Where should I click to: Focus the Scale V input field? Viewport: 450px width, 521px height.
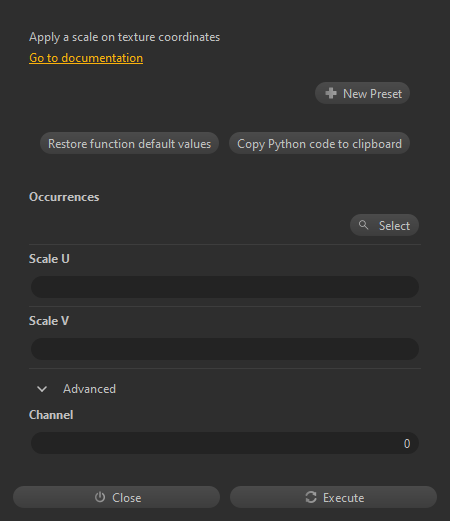[x=225, y=349]
